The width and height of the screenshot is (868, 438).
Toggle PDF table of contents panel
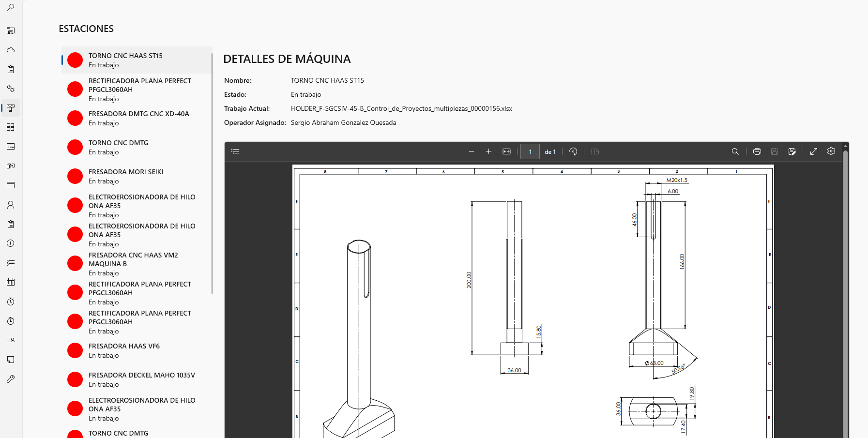236,151
